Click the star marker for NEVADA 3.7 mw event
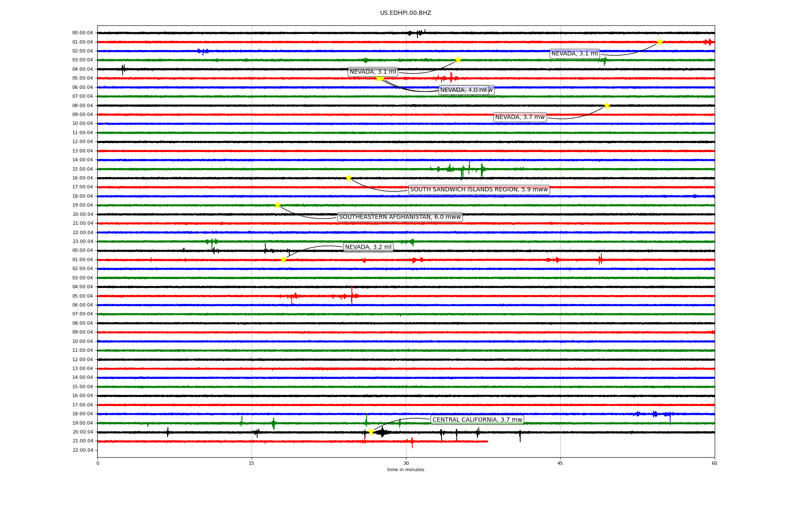 [x=607, y=105]
